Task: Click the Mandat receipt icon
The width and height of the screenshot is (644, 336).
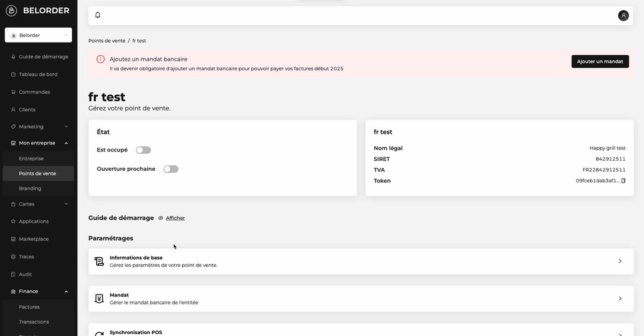Action: point(99,299)
